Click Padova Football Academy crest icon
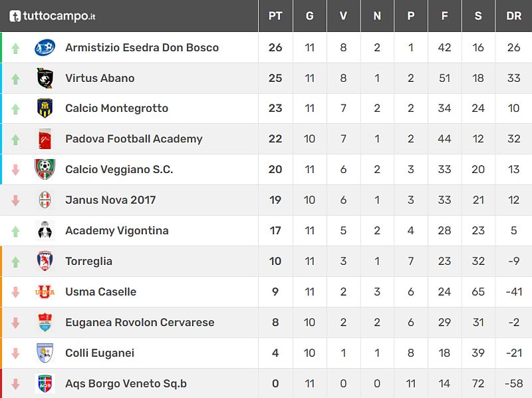Screen dimensions: 532x398 (45, 139)
